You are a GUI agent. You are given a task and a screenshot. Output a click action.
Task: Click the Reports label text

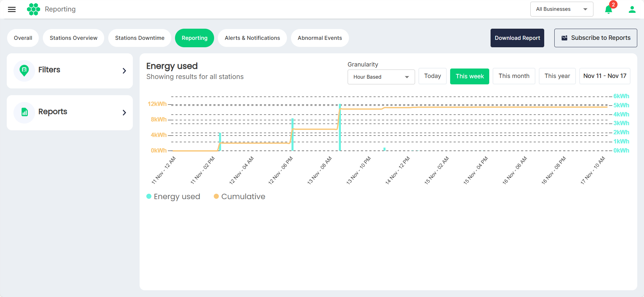coord(53,111)
